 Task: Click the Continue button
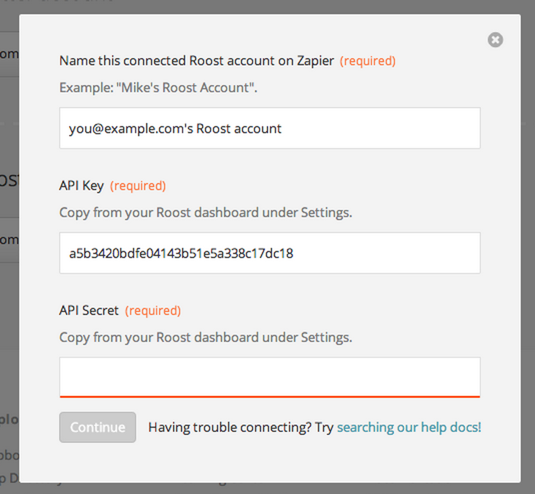pyautogui.click(x=98, y=427)
